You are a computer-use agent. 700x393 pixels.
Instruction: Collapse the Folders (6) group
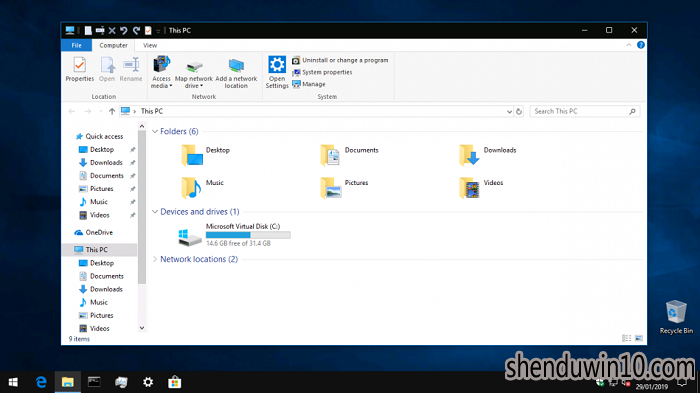(x=155, y=131)
